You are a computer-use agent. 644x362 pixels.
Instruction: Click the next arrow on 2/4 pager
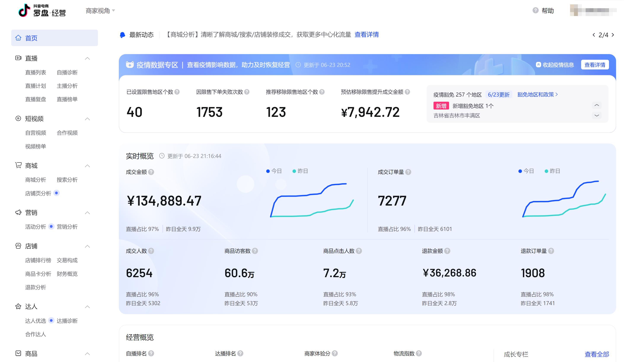(612, 35)
